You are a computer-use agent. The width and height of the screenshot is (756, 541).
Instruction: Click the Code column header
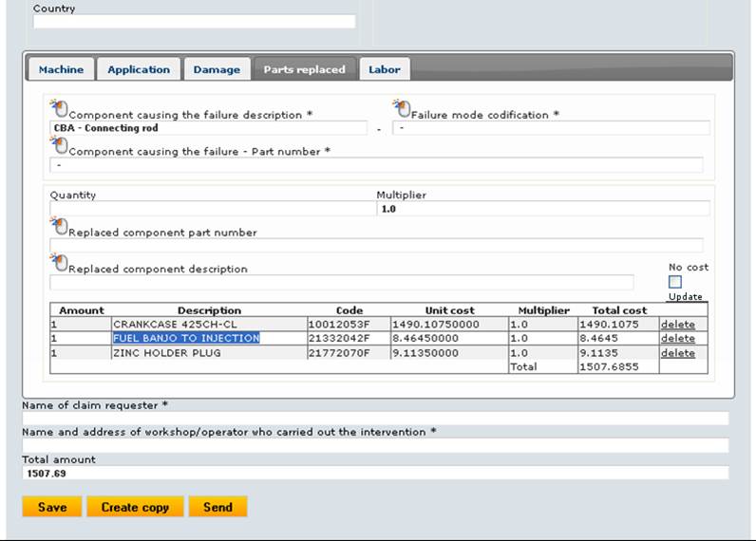point(350,310)
